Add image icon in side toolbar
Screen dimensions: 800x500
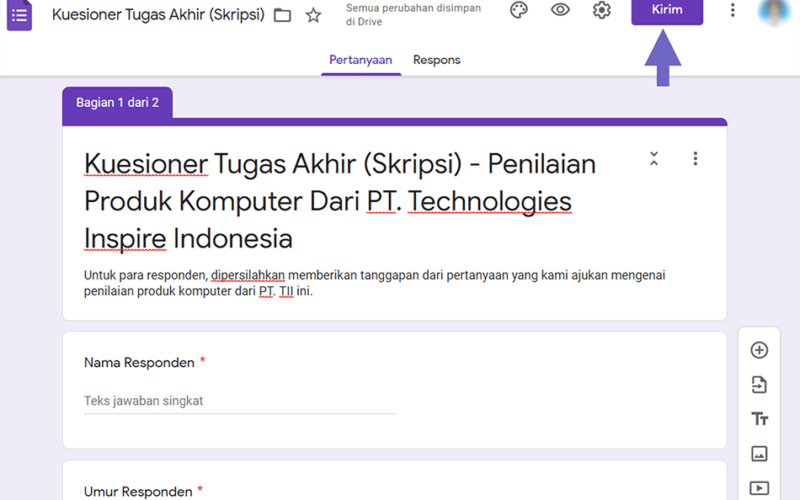tap(759, 454)
